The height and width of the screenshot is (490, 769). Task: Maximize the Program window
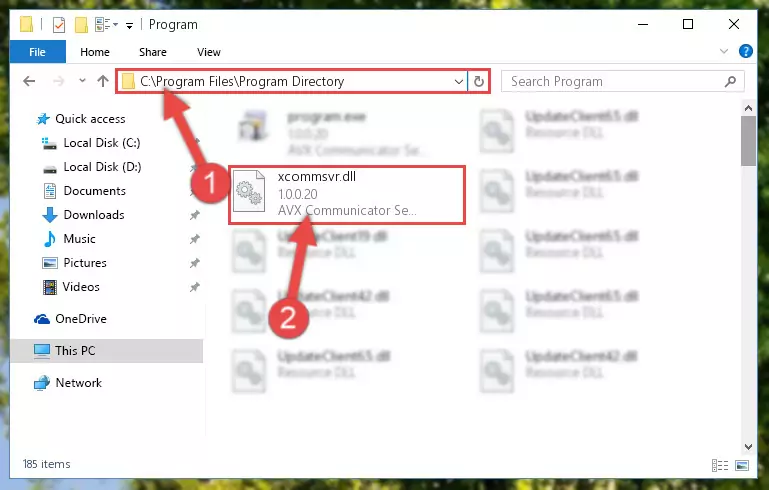pos(688,24)
